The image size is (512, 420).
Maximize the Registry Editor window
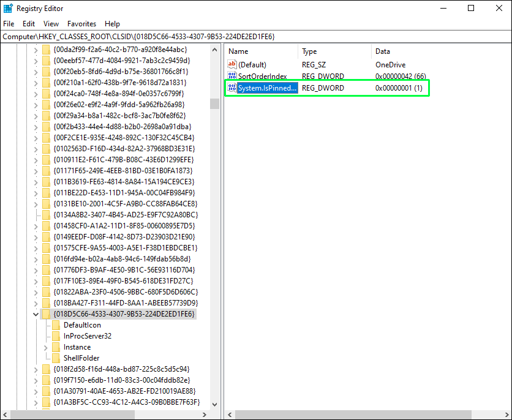click(471, 8)
